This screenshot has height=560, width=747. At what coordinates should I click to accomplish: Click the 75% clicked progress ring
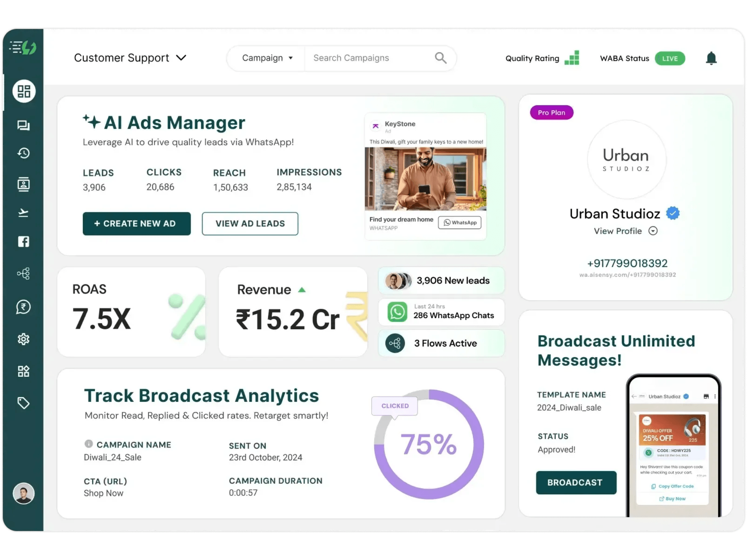click(x=429, y=444)
